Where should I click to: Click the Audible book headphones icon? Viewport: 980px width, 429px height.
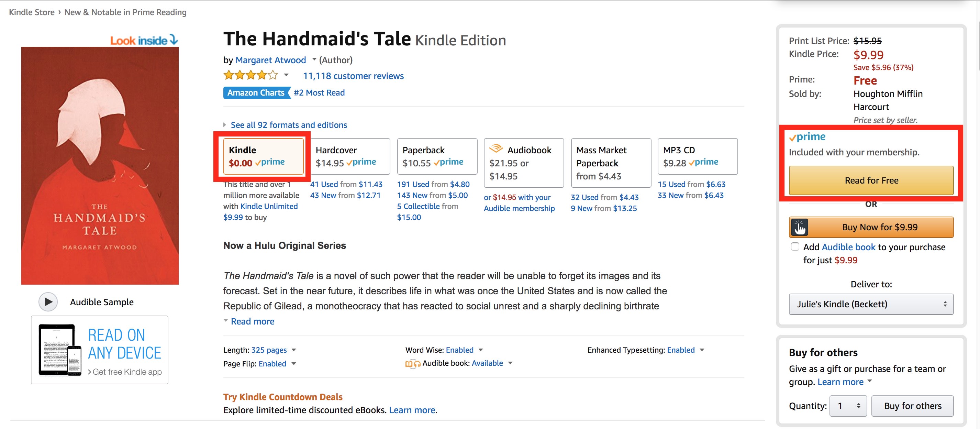click(x=413, y=364)
